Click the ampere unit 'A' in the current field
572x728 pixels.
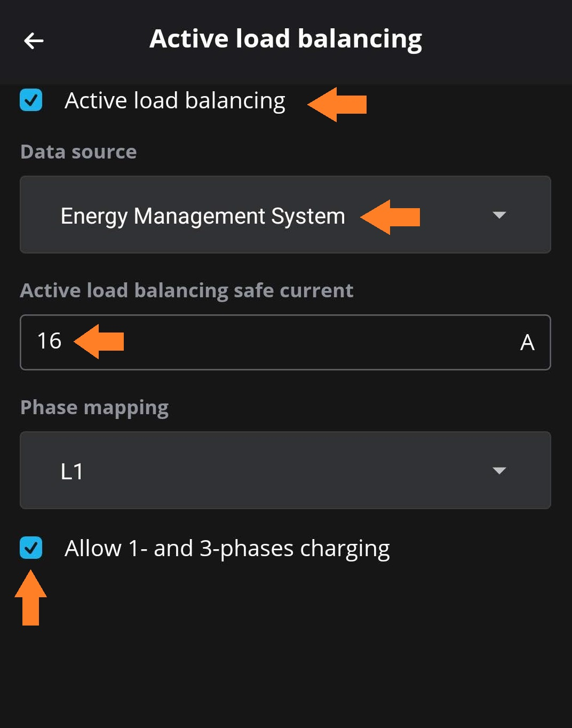point(527,343)
